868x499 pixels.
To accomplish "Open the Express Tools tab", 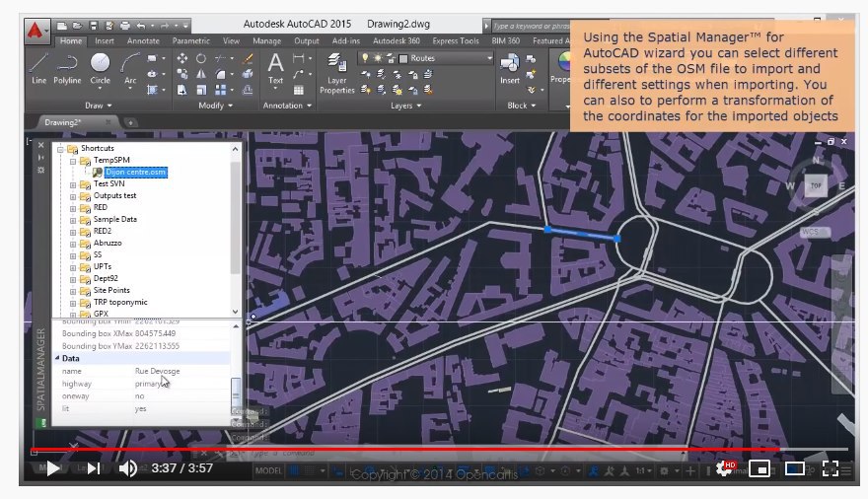I will click(x=456, y=41).
